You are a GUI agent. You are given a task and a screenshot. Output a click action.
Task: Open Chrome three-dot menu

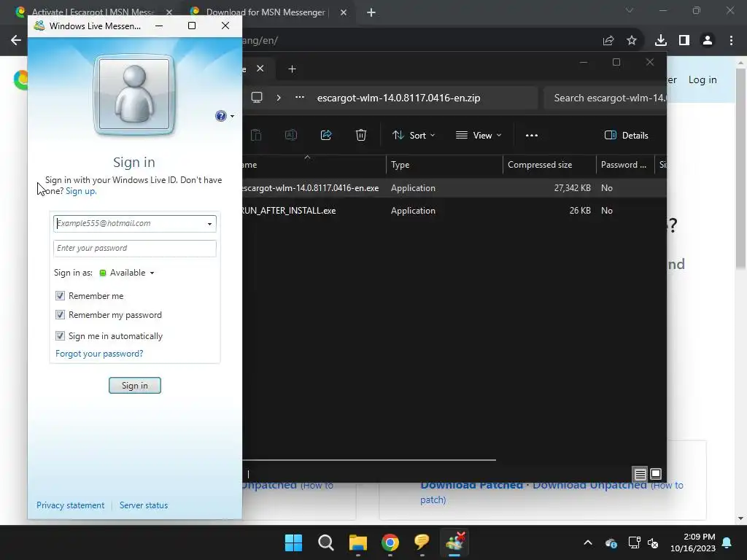[731, 41]
